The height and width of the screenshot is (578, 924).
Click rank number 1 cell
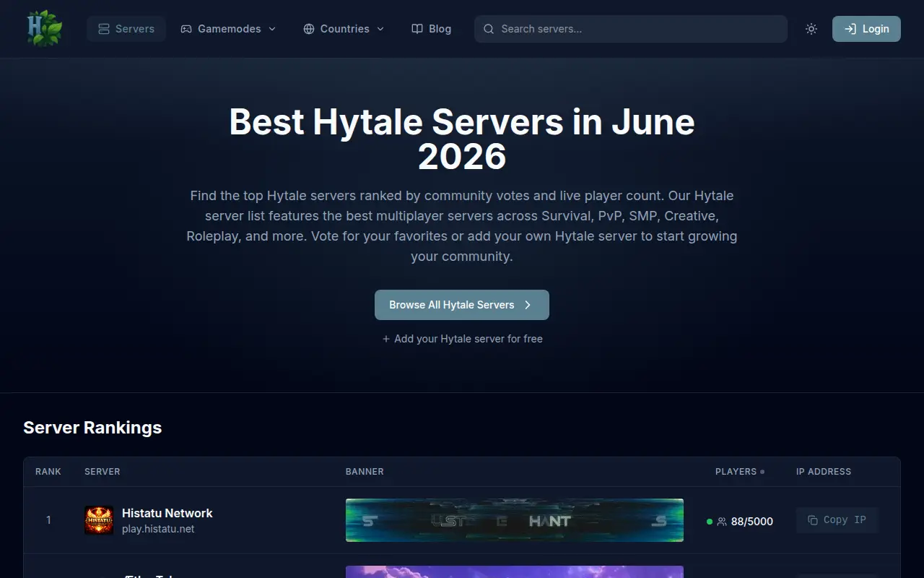[48, 520]
